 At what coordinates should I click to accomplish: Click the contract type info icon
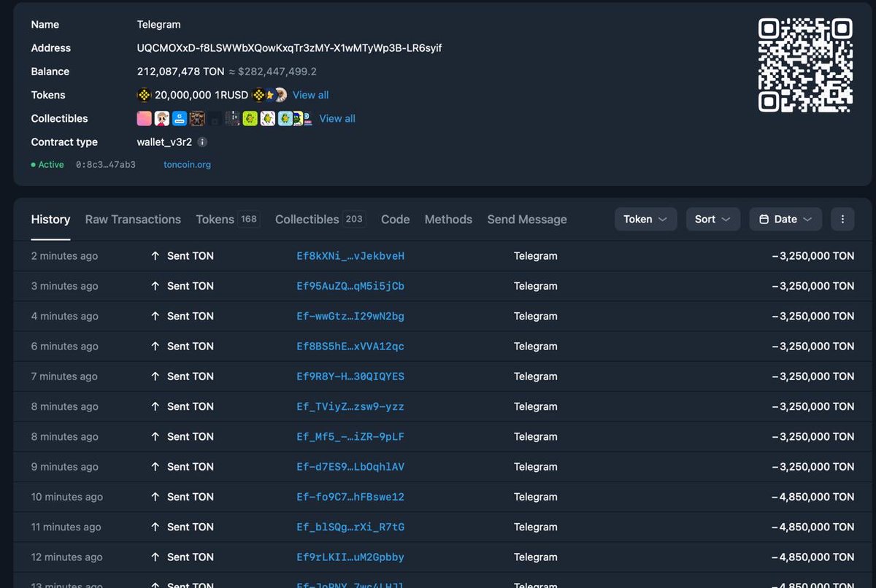203,142
